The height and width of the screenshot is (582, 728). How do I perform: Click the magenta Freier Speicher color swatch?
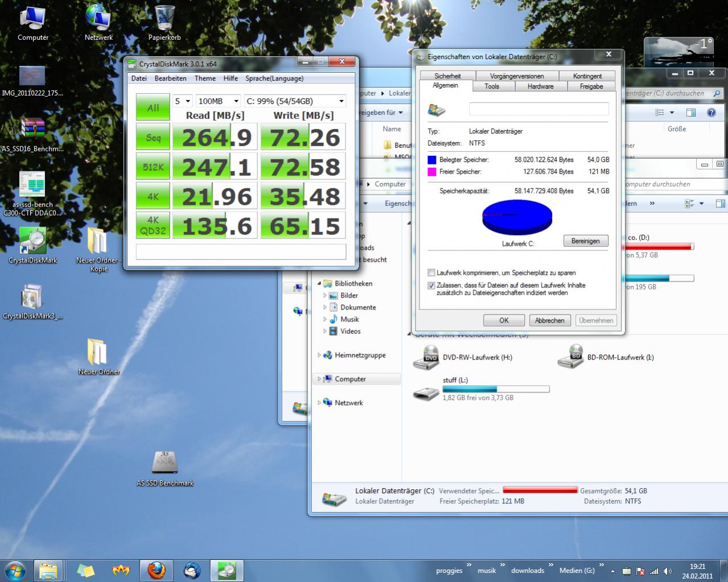click(432, 172)
